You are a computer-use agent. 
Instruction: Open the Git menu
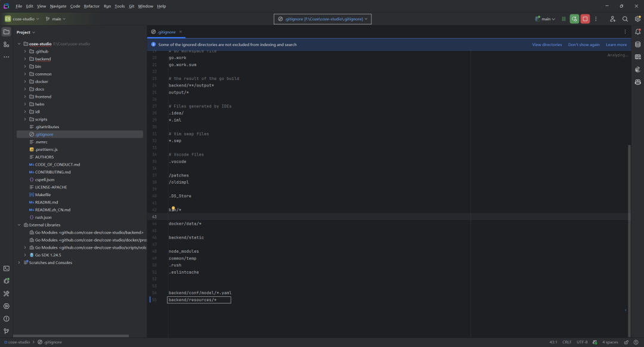click(131, 6)
